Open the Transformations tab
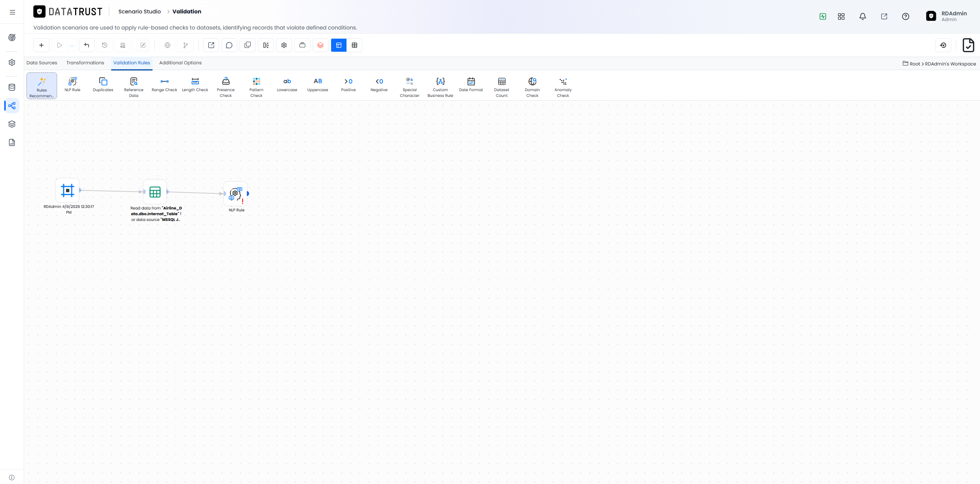 85,63
